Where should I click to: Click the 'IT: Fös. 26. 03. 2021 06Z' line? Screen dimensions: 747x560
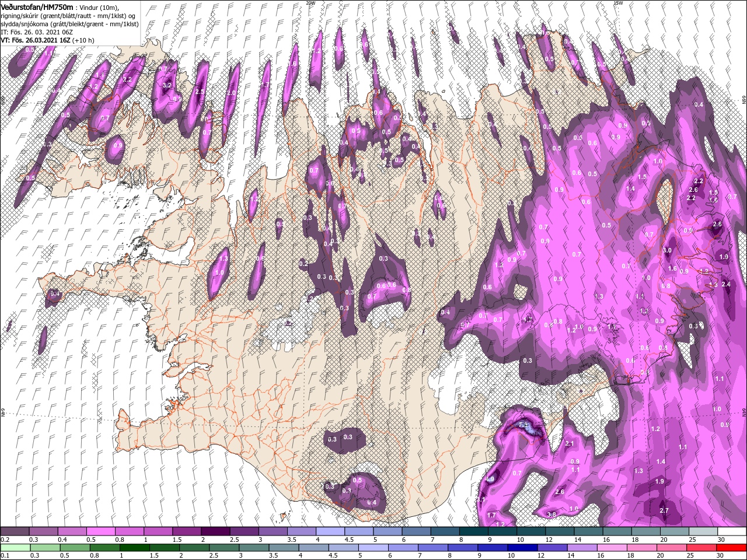pyautogui.click(x=36, y=32)
